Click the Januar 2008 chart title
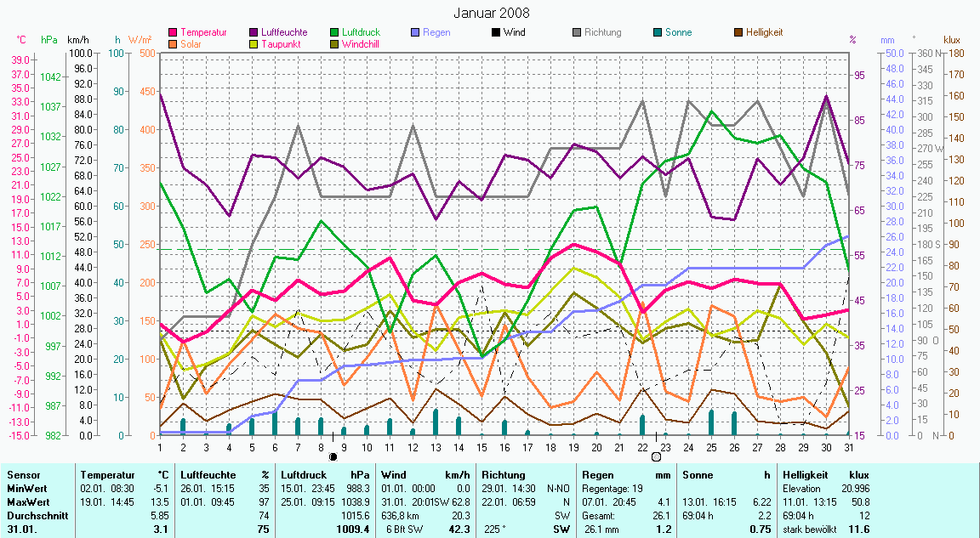The image size is (980, 538). pos(491,13)
